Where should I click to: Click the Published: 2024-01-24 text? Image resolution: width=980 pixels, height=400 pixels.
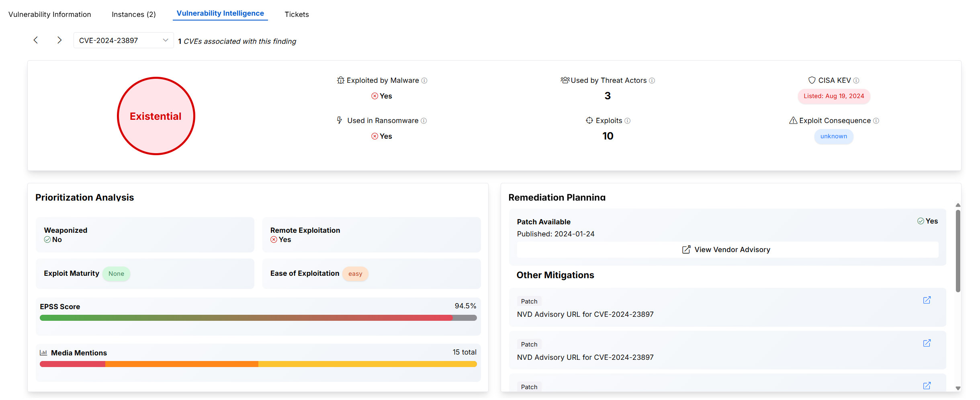click(x=556, y=234)
